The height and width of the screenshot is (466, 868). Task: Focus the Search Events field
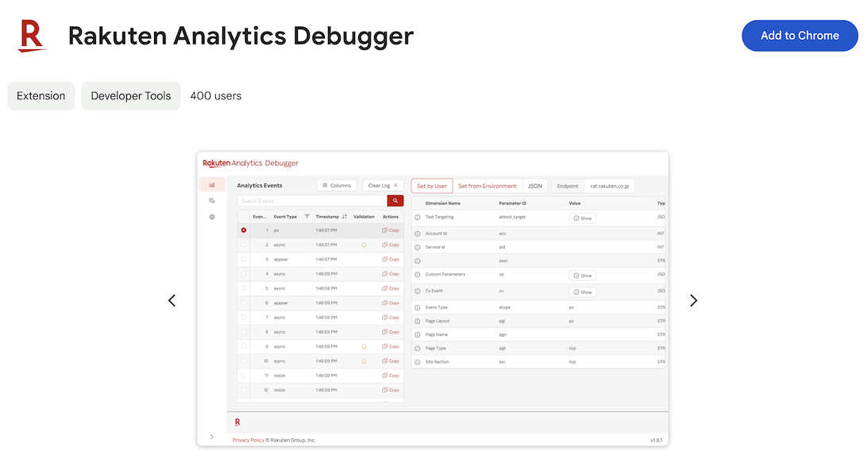pyautogui.click(x=311, y=201)
